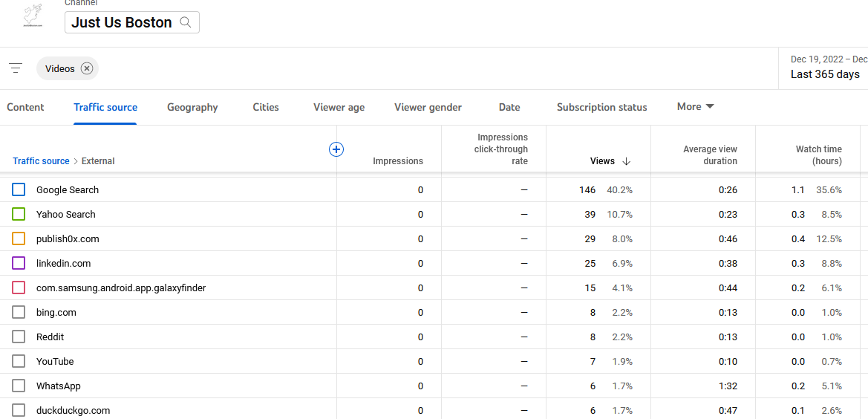868x419 pixels.
Task: Toggle the galaxyfinder row checkbox
Action: (19, 288)
